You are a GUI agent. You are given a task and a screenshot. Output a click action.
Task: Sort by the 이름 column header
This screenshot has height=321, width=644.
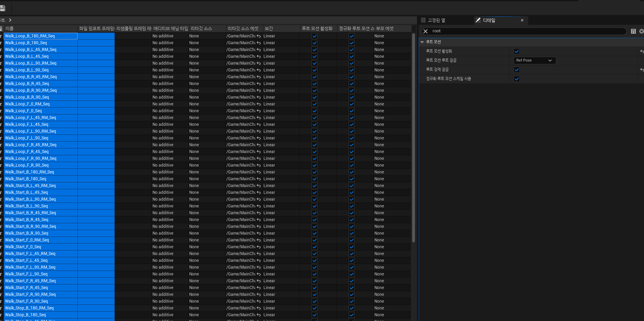coord(41,29)
